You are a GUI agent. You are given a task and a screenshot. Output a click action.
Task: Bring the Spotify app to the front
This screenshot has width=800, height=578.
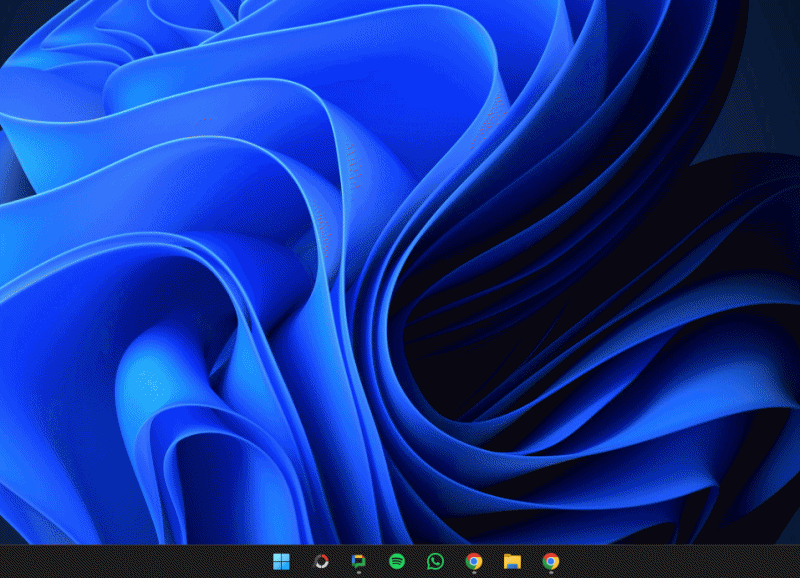pyautogui.click(x=397, y=561)
